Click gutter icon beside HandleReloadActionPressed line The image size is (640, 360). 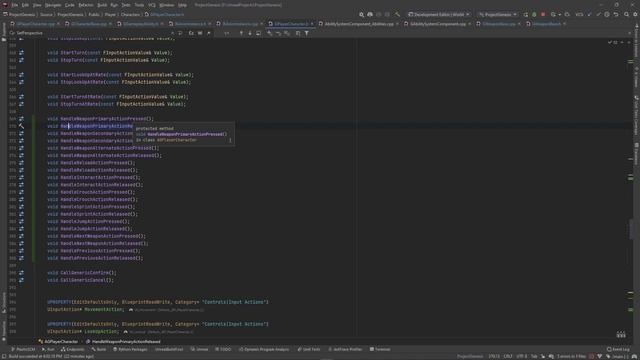(x=21, y=163)
